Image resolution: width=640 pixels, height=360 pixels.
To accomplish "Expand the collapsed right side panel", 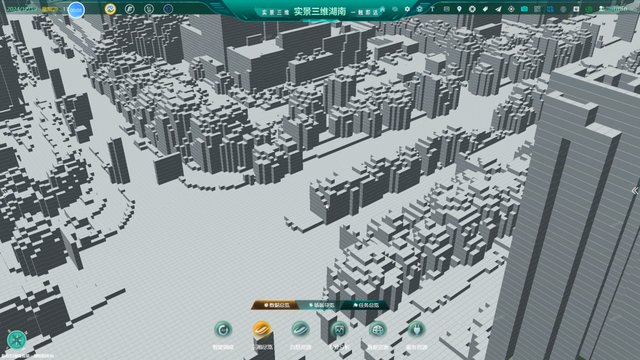I will click(x=635, y=191).
